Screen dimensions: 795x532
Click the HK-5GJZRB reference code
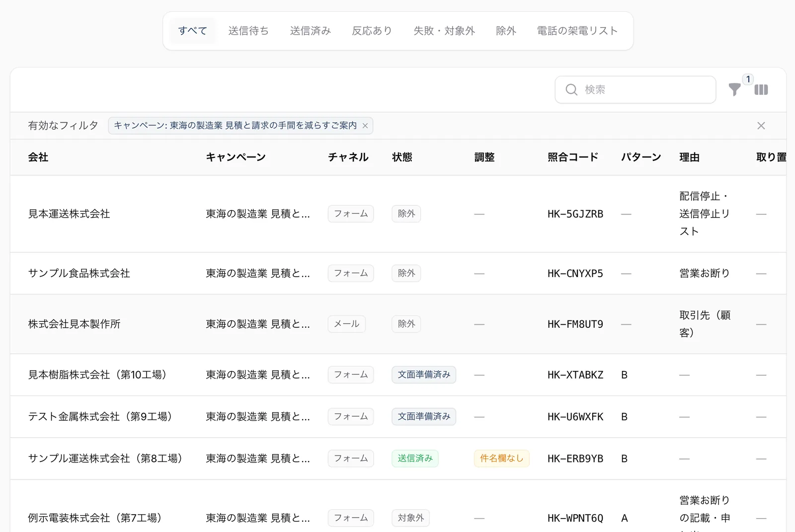(575, 214)
